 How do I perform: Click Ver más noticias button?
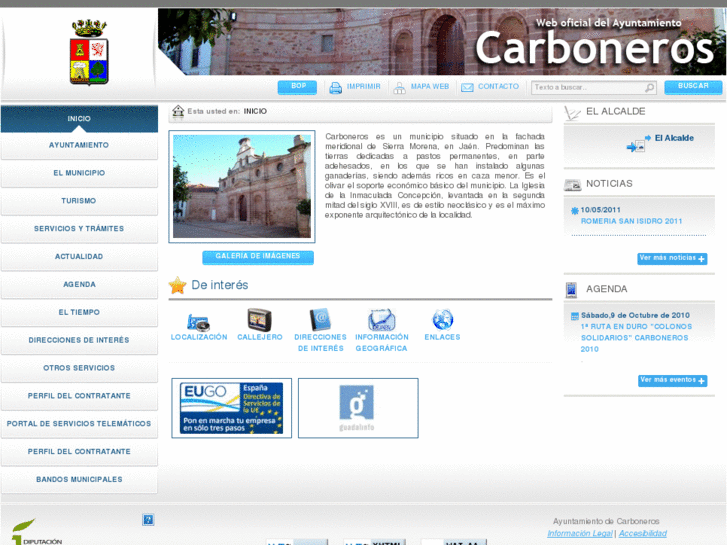672,258
